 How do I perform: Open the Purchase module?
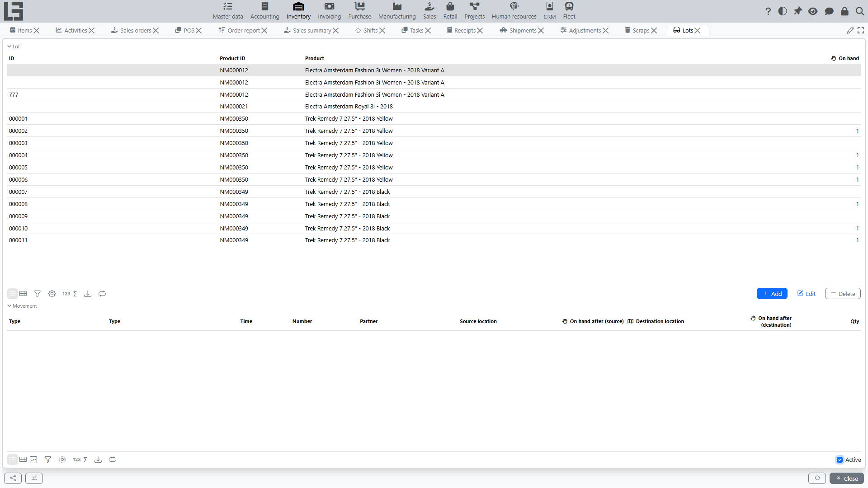(x=360, y=11)
